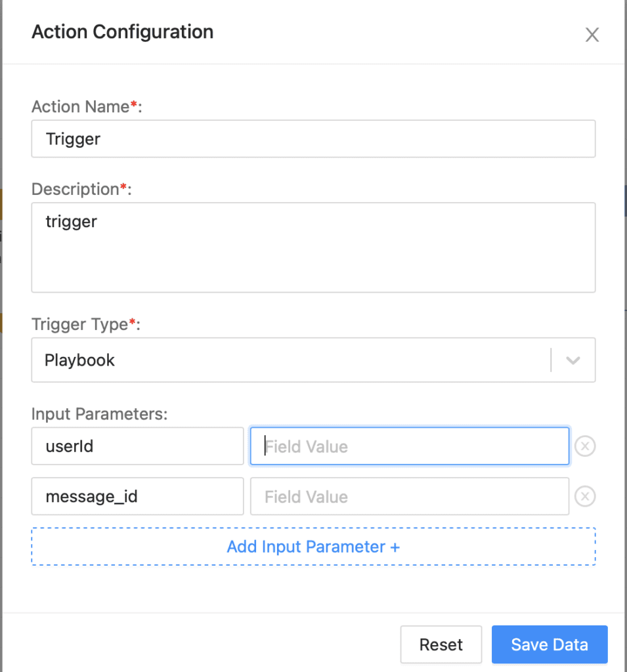Click the Action Configuration dialog title

pyautogui.click(x=123, y=31)
